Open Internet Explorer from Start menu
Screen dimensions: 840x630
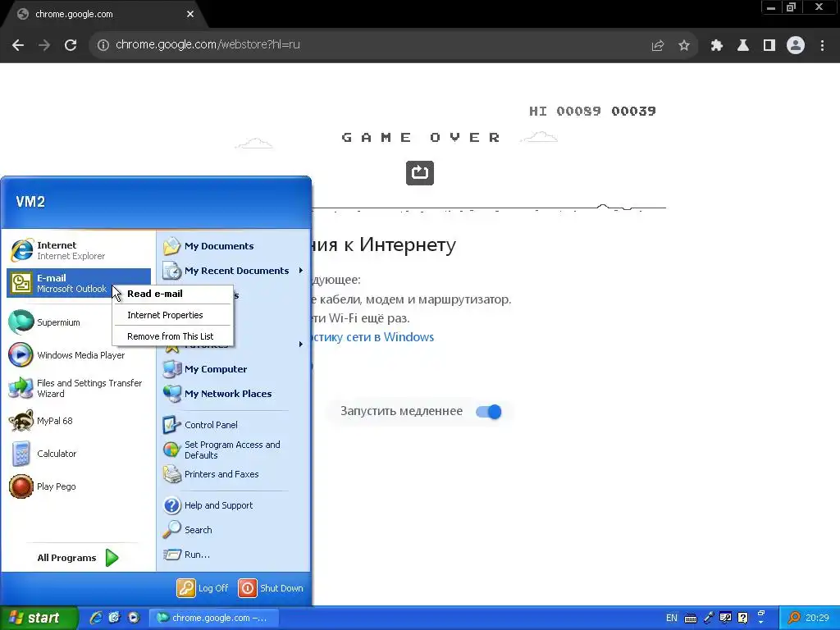(x=79, y=250)
